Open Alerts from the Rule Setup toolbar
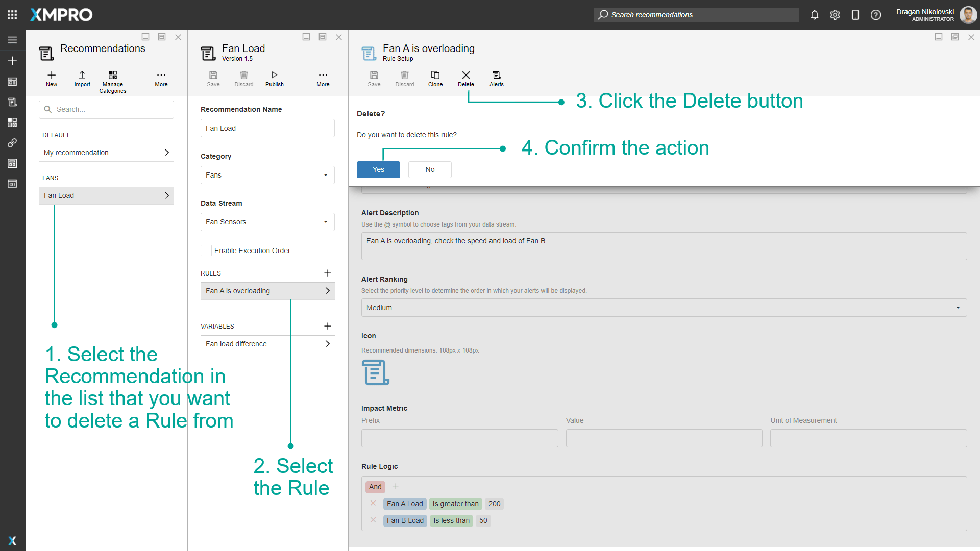This screenshot has width=980, height=551. click(x=496, y=79)
